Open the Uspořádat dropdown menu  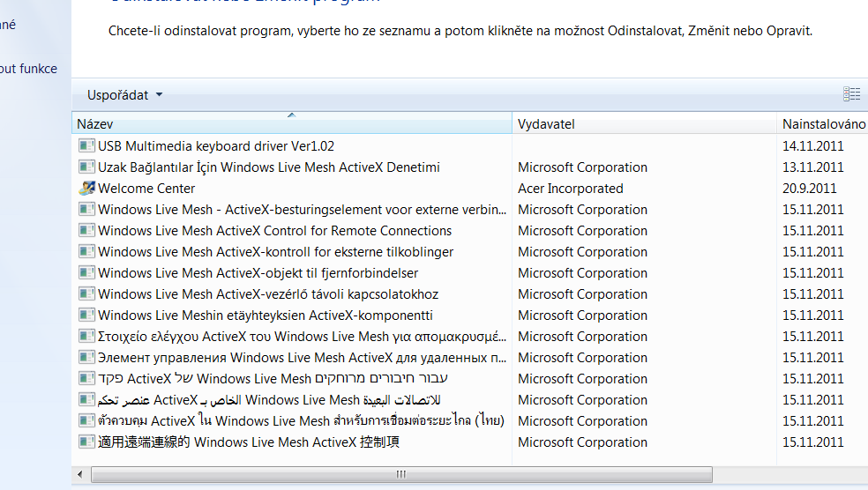pyautogui.click(x=124, y=95)
